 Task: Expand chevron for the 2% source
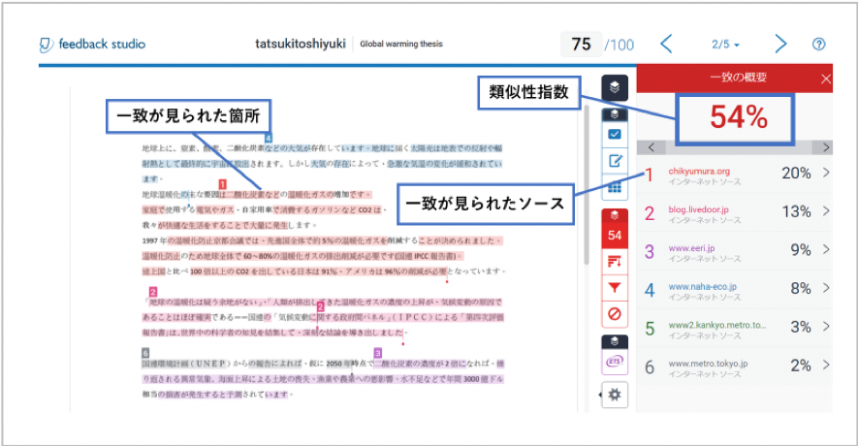(x=826, y=364)
